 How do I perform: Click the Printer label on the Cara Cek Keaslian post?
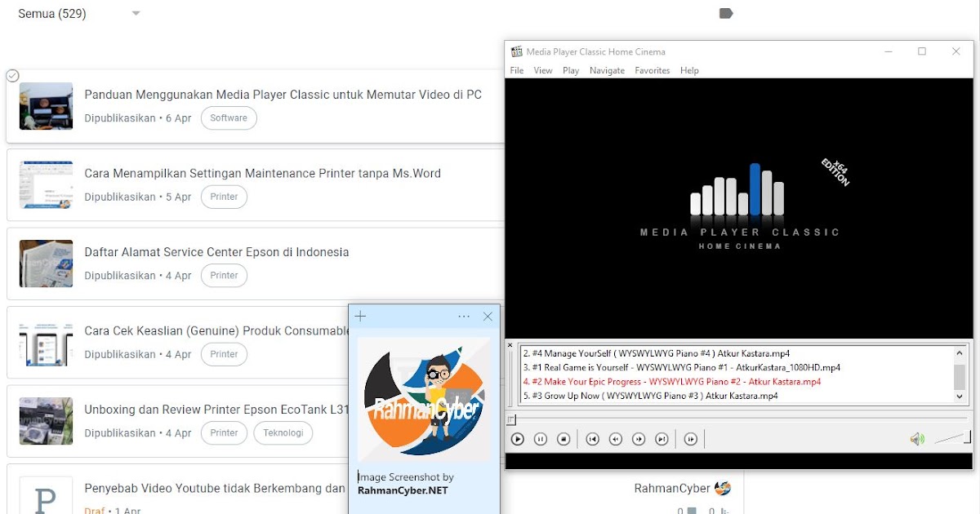click(x=224, y=354)
